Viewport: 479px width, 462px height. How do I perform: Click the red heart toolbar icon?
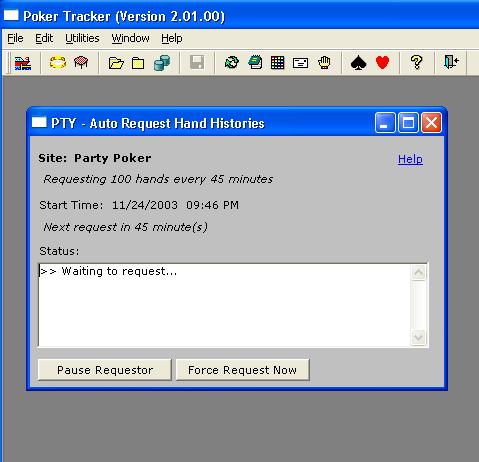tap(382, 62)
